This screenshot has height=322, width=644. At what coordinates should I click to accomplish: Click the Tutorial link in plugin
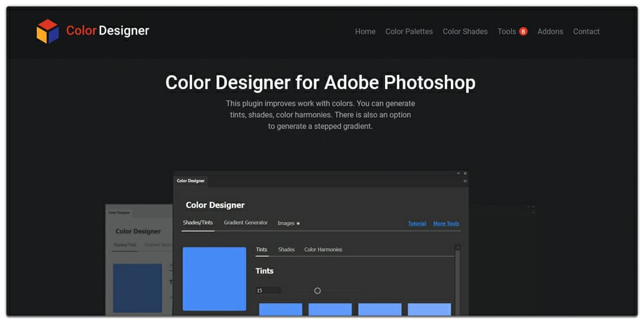(417, 224)
